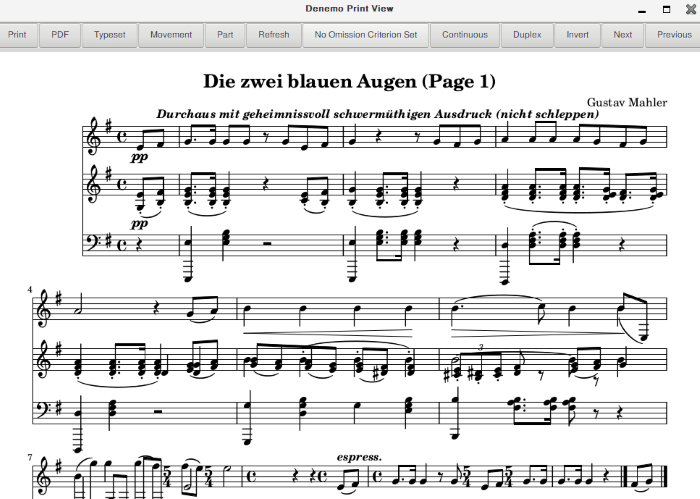Toggle Duplex page view
The height and width of the screenshot is (499, 700).
tap(527, 35)
